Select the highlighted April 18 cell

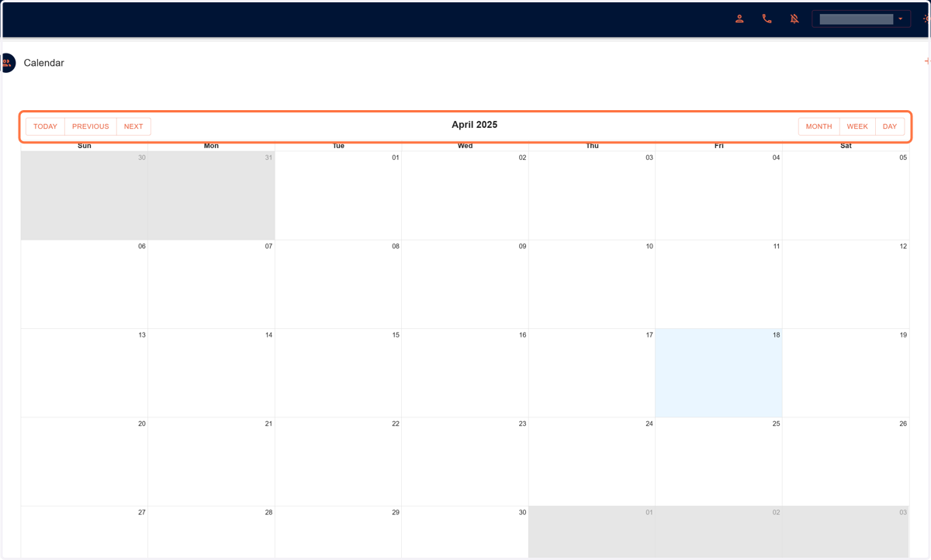pos(718,373)
